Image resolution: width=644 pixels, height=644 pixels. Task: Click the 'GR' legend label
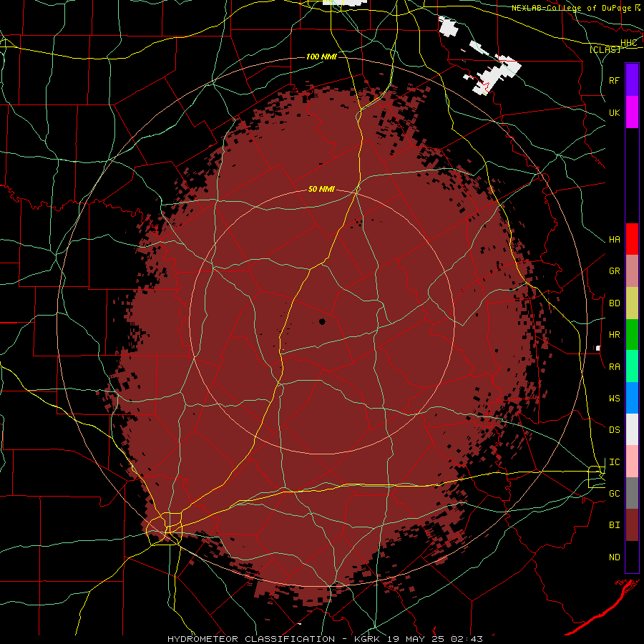click(x=615, y=271)
